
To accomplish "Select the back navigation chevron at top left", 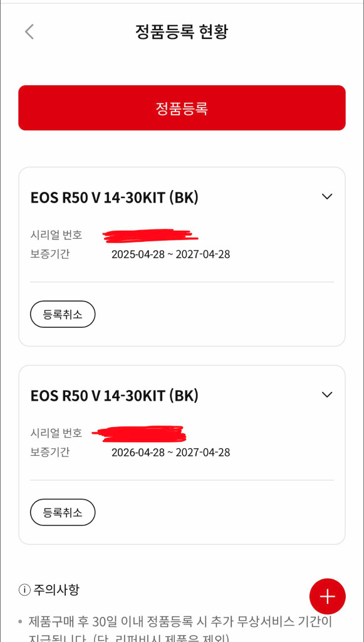I will (x=29, y=31).
